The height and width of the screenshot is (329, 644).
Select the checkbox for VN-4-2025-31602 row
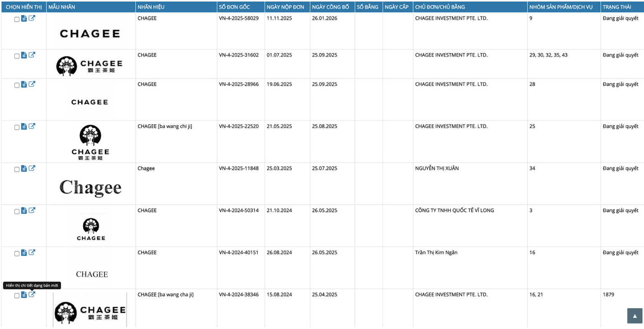17,56
